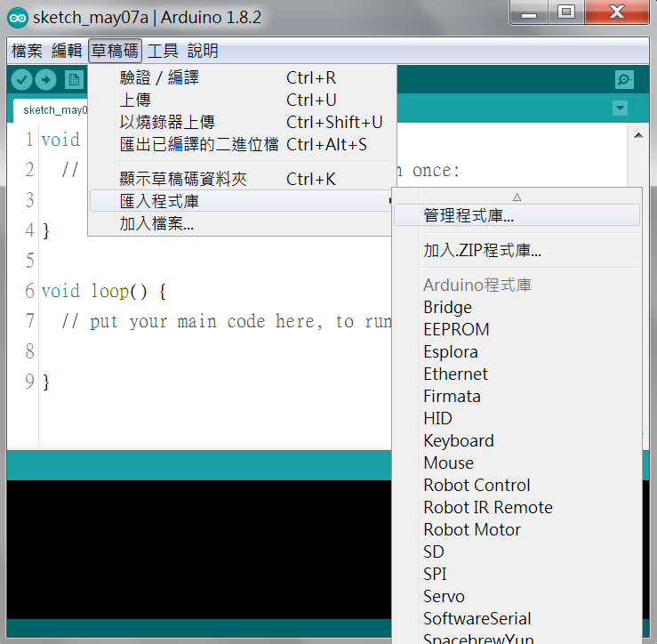Image resolution: width=657 pixels, height=644 pixels.
Task: Include the Robot IR Remote library
Action: click(x=517, y=507)
